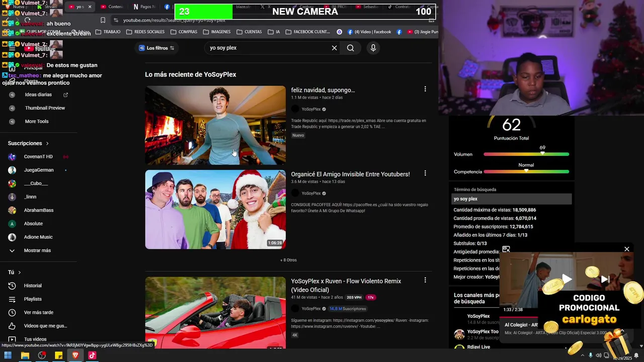The width and height of the screenshot is (644, 362).
Task: Open FACEBOOK CUENT... bookmarks folder
Action: [307, 32]
